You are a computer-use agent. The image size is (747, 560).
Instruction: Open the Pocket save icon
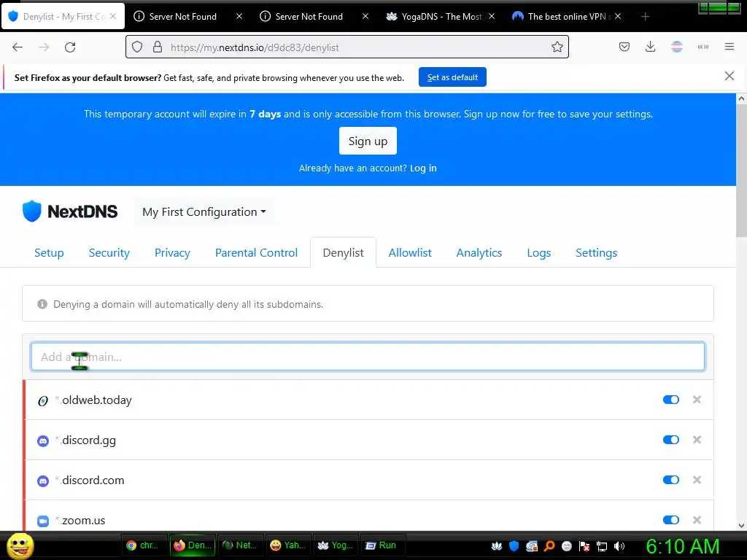click(x=624, y=47)
